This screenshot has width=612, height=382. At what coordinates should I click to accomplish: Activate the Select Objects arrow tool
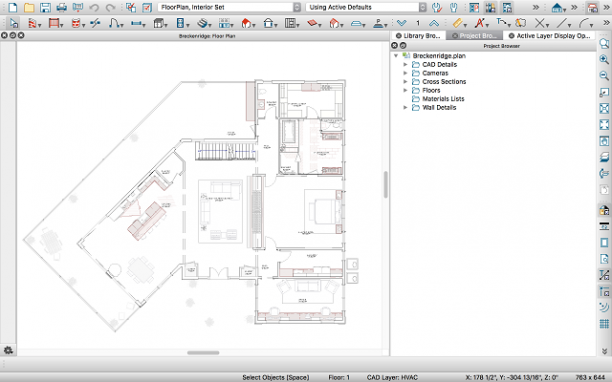[x=14, y=23]
